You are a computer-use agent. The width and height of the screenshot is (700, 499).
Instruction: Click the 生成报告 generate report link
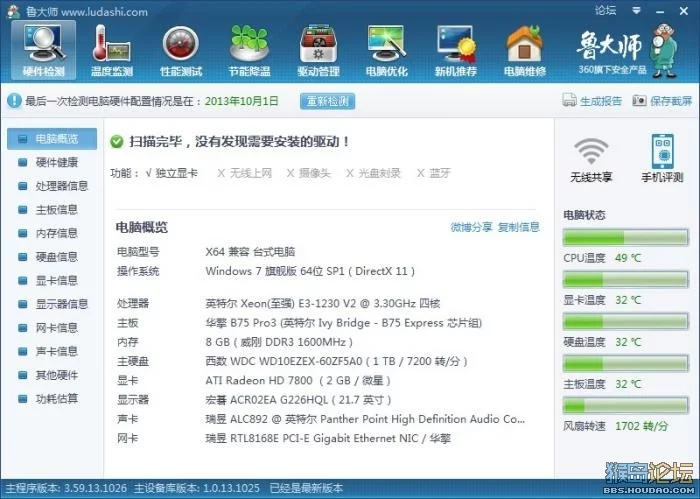coord(600,101)
